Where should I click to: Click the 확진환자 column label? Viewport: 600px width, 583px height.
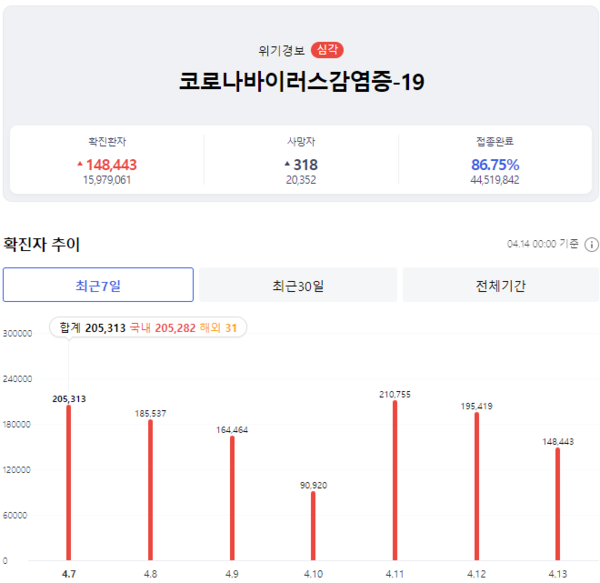(x=107, y=142)
